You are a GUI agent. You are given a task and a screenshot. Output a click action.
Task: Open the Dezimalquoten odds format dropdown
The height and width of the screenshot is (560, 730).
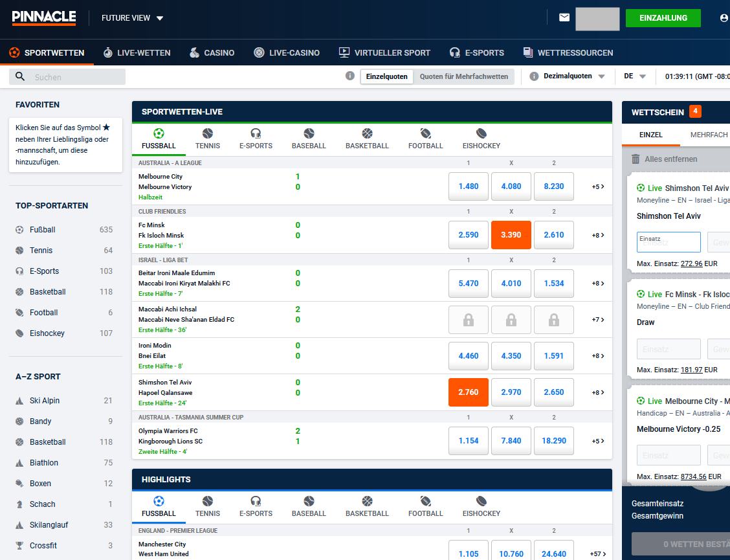[x=573, y=76]
